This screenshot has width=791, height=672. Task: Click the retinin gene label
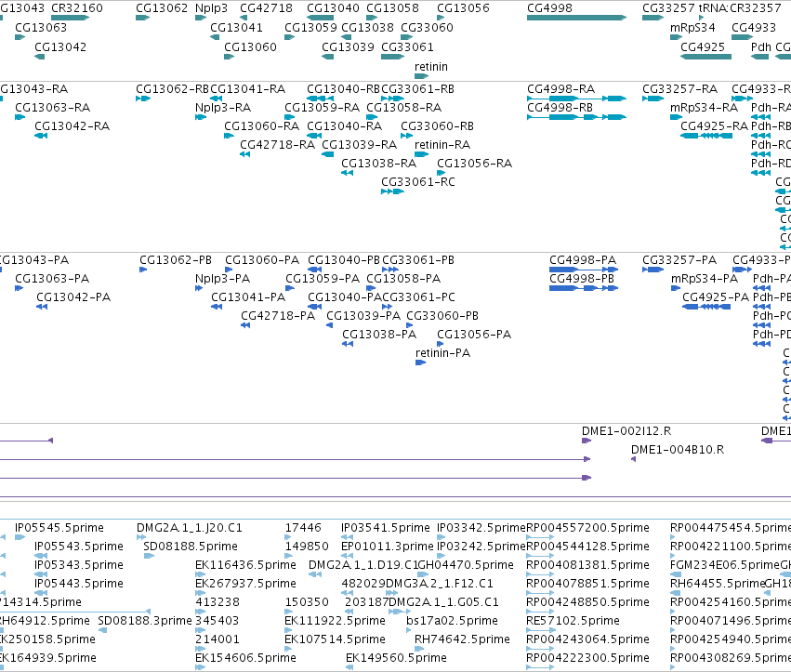click(430, 67)
